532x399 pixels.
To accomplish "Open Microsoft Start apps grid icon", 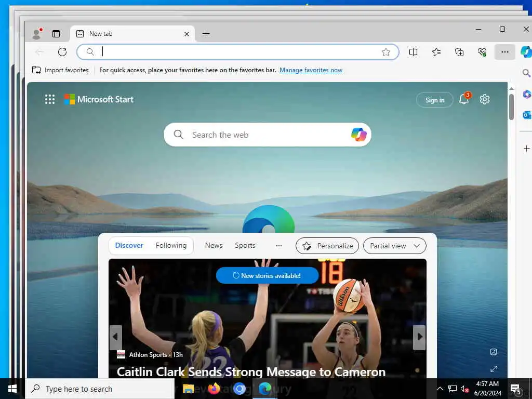I will [x=50, y=99].
